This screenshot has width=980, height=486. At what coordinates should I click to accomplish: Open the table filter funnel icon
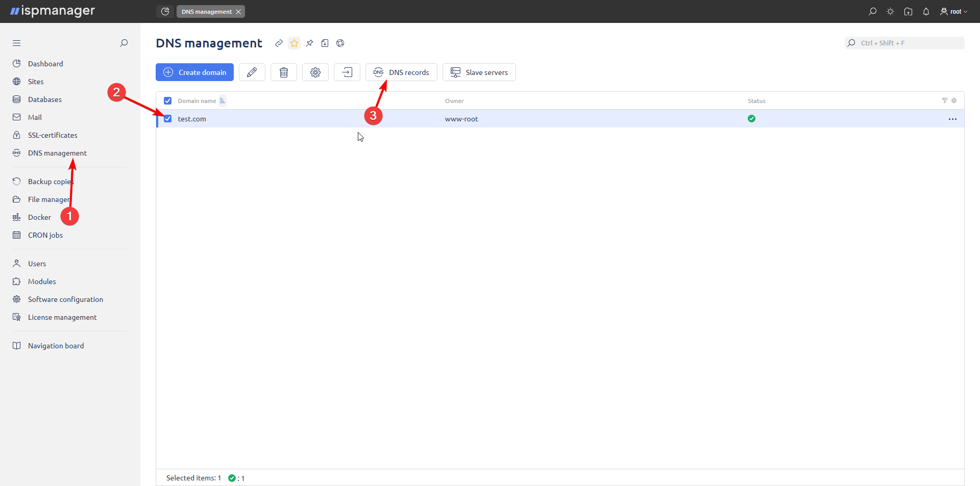pos(944,101)
